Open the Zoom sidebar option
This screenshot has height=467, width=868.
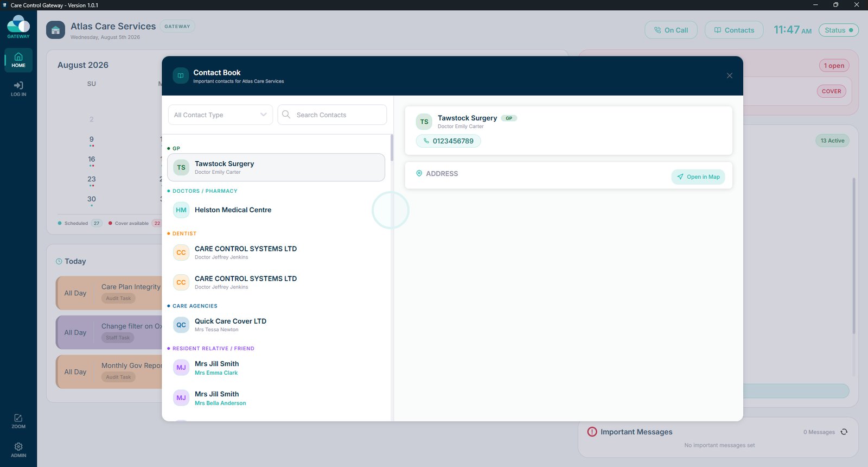tap(18, 421)
